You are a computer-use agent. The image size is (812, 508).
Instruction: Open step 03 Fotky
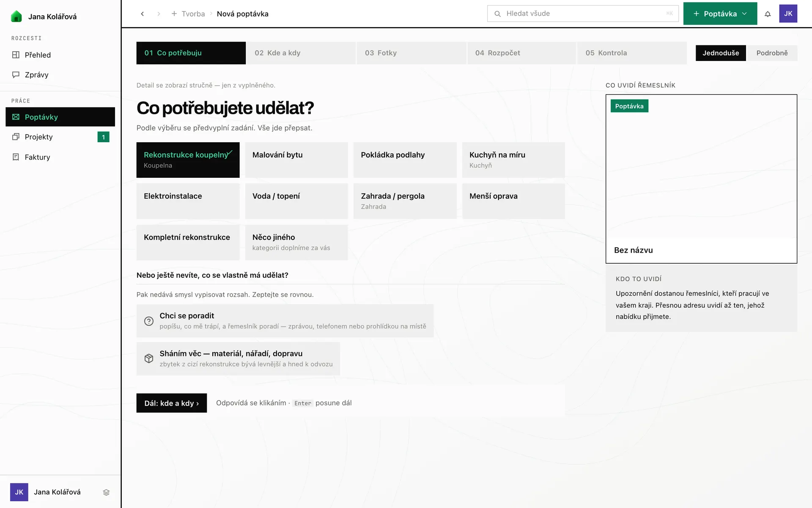tap(411, 53)
